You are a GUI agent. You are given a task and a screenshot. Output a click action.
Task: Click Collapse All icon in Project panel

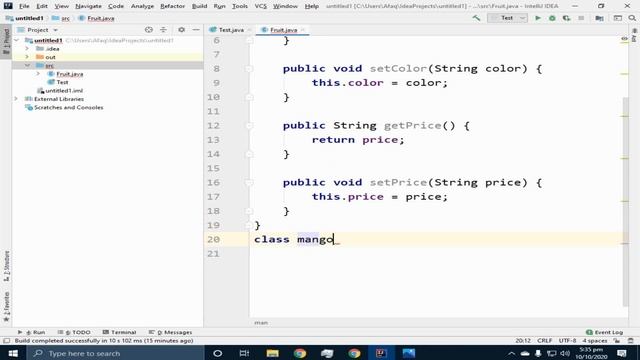tap(163, 30)
